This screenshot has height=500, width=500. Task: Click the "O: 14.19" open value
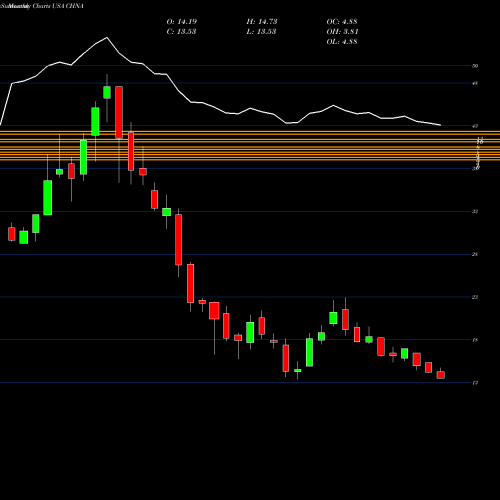[182, 22]
